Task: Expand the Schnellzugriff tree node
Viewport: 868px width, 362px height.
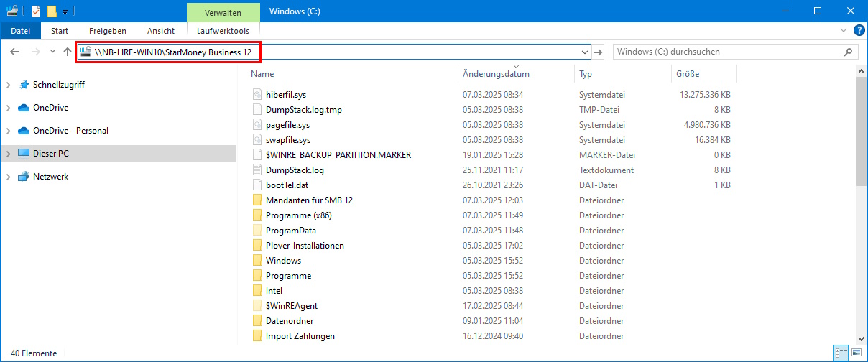Action: pyautogui.click(x=8, y=85)
